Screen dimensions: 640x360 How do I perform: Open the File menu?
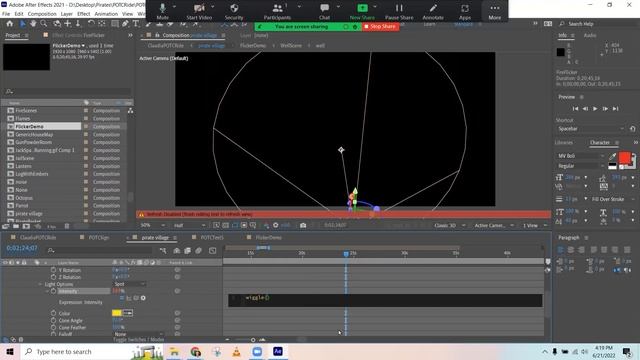(x=6, y=14)
